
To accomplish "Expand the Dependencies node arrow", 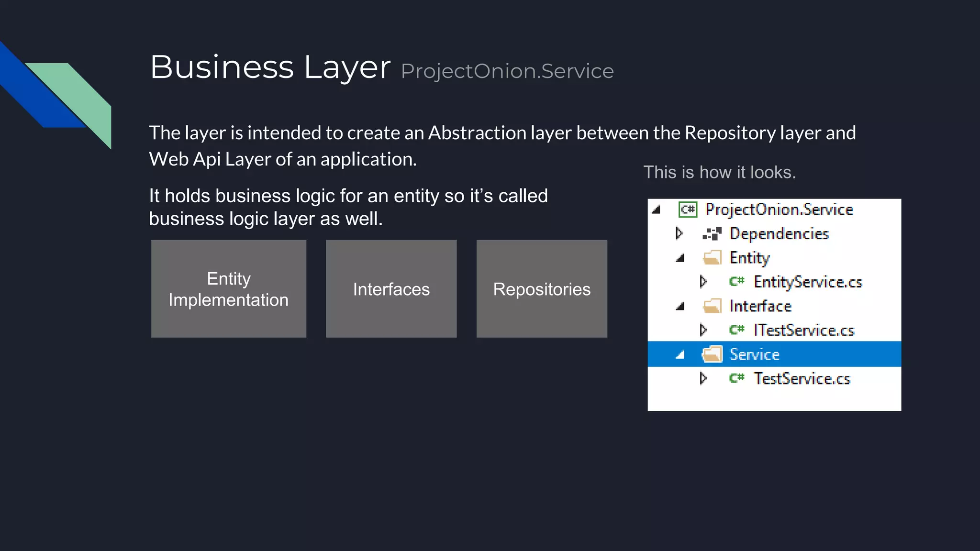I will tap(679, 233).
